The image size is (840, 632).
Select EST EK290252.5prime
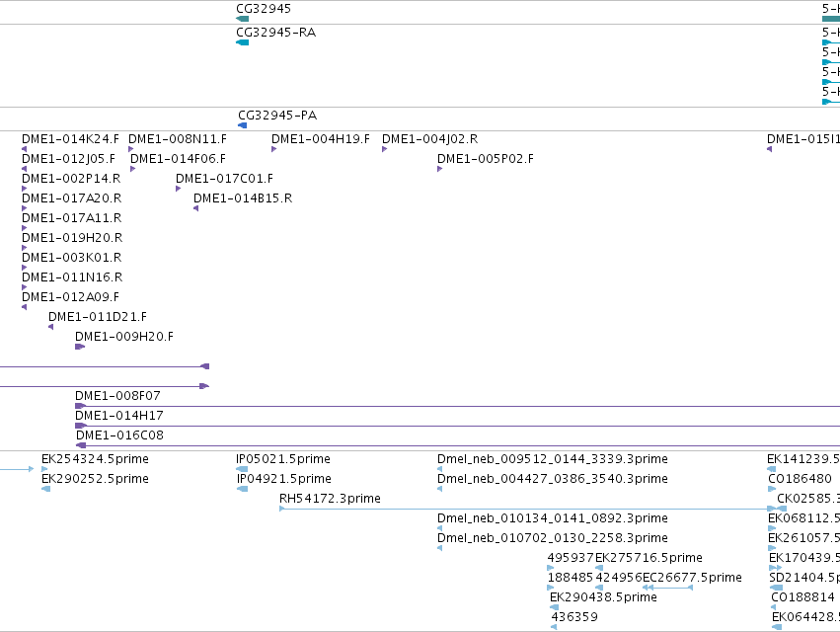point(96,479)
